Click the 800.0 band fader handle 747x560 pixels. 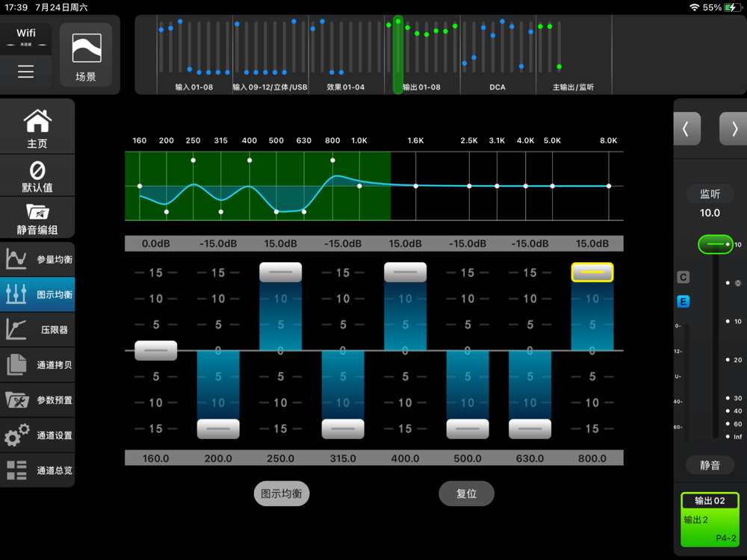pyautogui.click(x=592, y=273)
